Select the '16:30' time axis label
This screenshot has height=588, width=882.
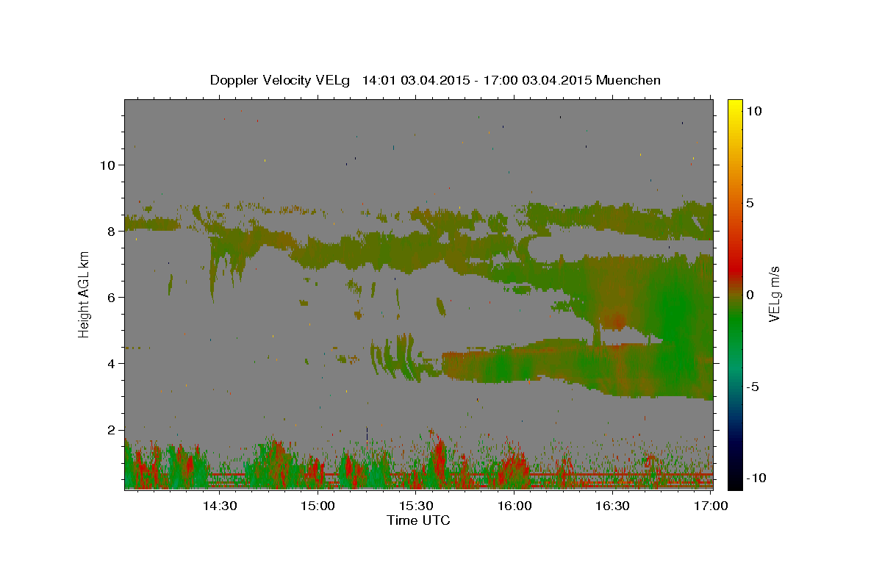[612, 506]
